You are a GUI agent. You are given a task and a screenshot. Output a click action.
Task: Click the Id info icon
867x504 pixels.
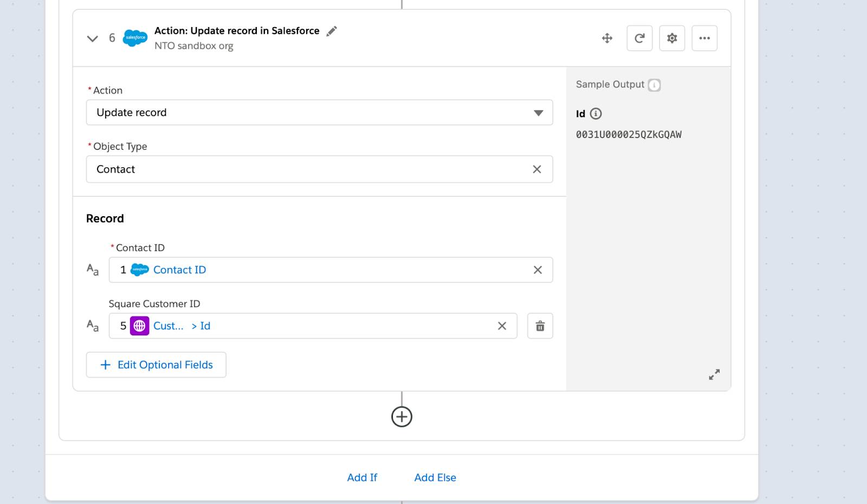596,114
